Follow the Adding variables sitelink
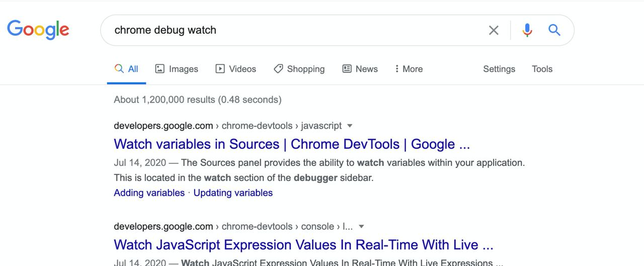Image resolution: width=644 pixels, height=266 pixels. 149,193
